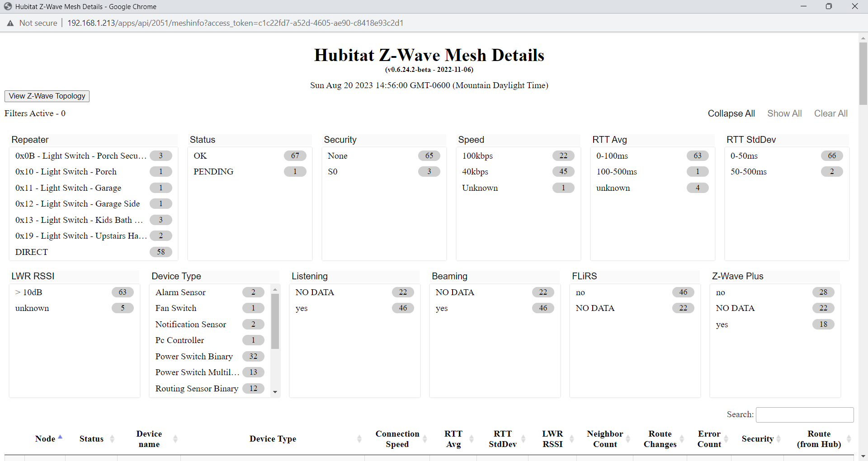Filter LWR RSSI by > 10dB
The height and width of the screenshot is (461, 868).
point(74,292)
